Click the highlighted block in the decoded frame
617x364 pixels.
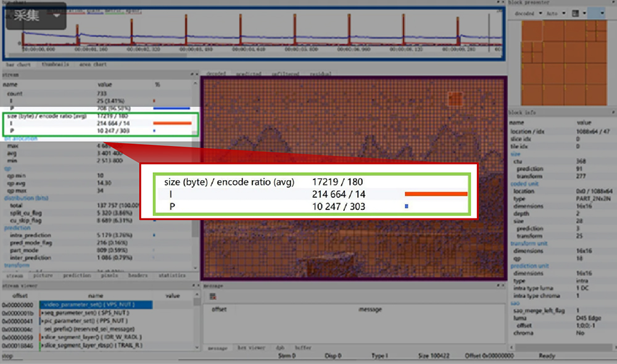(455, 99)
